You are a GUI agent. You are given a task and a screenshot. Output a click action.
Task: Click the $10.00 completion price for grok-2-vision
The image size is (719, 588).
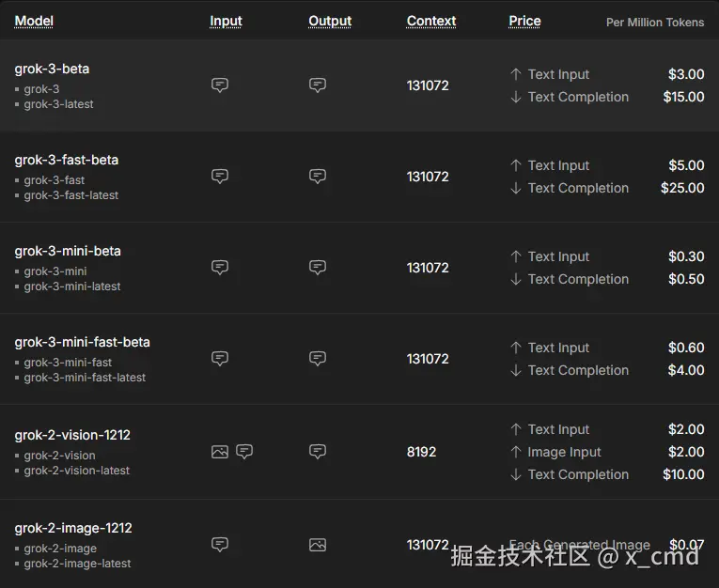click(683, 474)
